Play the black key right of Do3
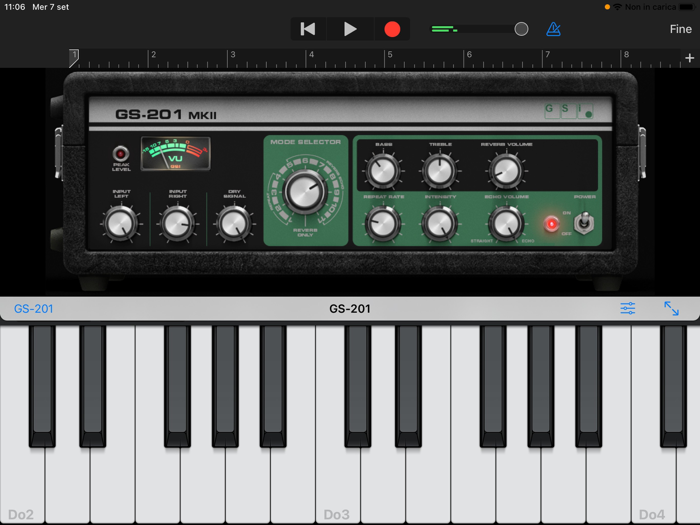Image resolution: width=700 pixels, height=525 pixels. coord(358,386)
